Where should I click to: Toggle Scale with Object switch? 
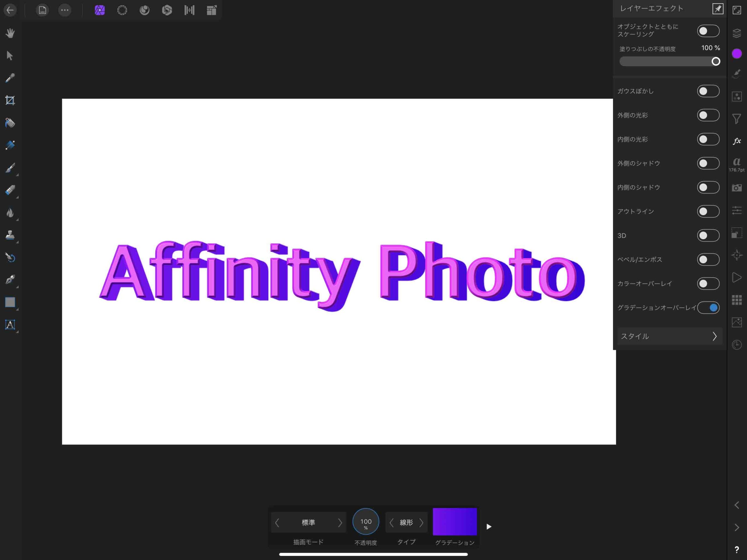click(x=708, y=31)
